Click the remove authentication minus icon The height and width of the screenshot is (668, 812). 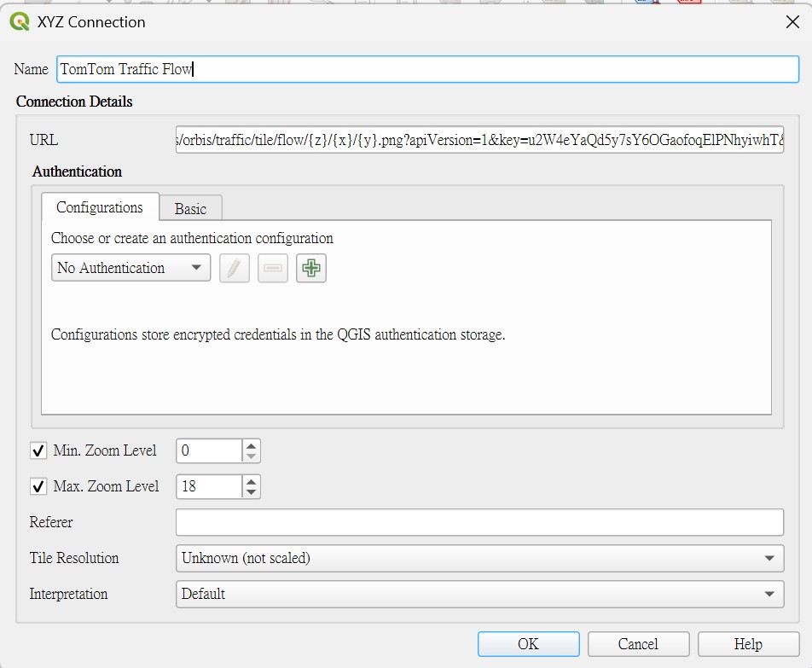tap(273, 268)
